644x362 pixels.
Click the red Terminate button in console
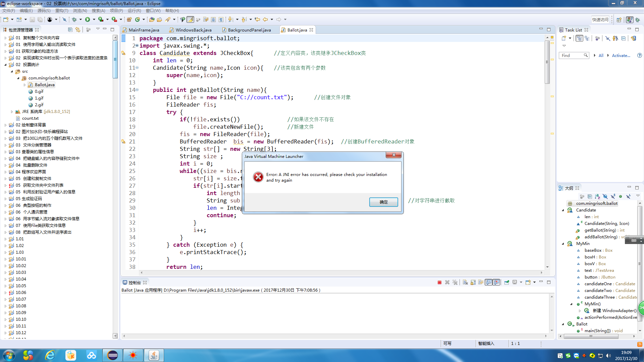click(x=439, y=282)
